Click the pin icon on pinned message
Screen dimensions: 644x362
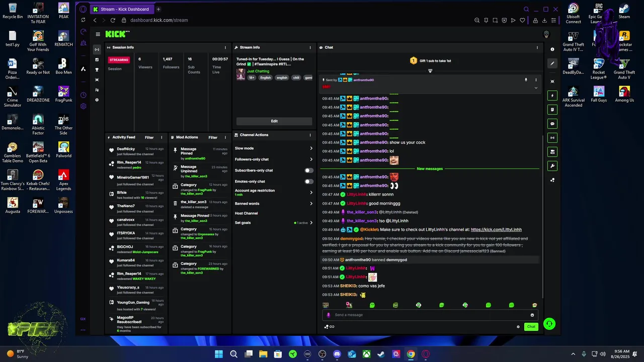(x=526, y=80)
